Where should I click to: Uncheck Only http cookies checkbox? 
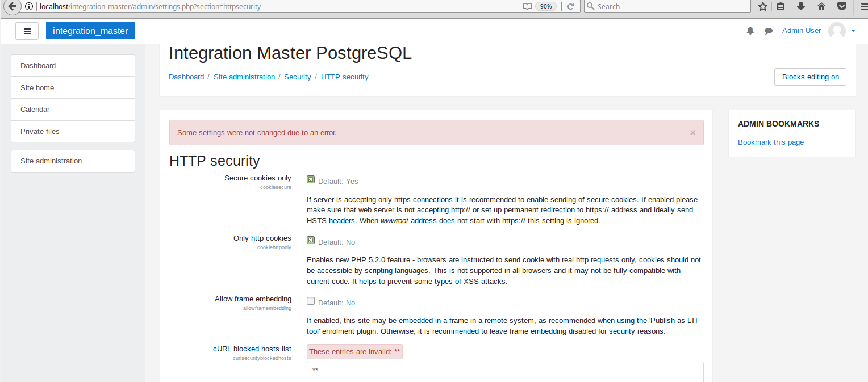click(x=311, y=240)
